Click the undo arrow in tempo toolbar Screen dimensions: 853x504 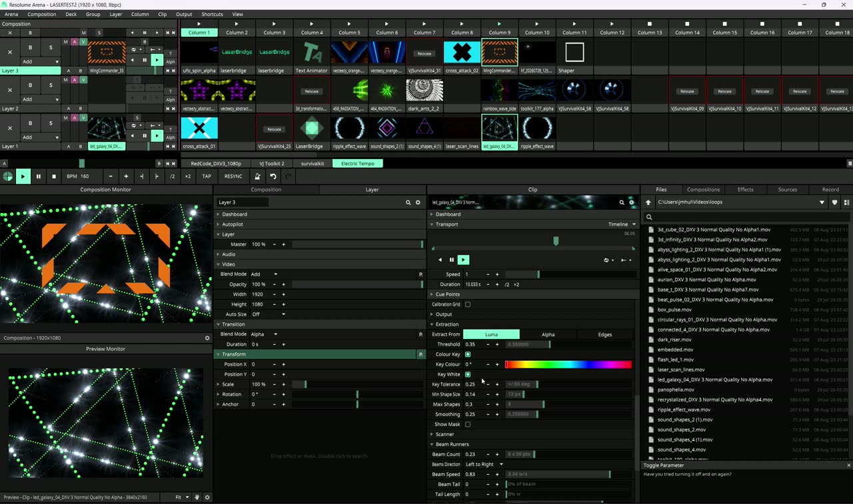pyautogui.click(x=273, y=176)
